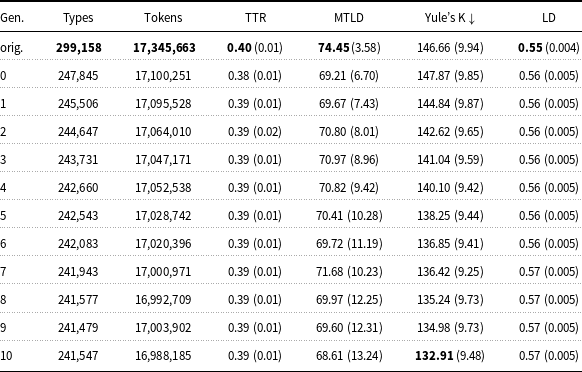This screenshot has width=582, height=372.
Task: Select the Types column header
Action: [78, 18]
